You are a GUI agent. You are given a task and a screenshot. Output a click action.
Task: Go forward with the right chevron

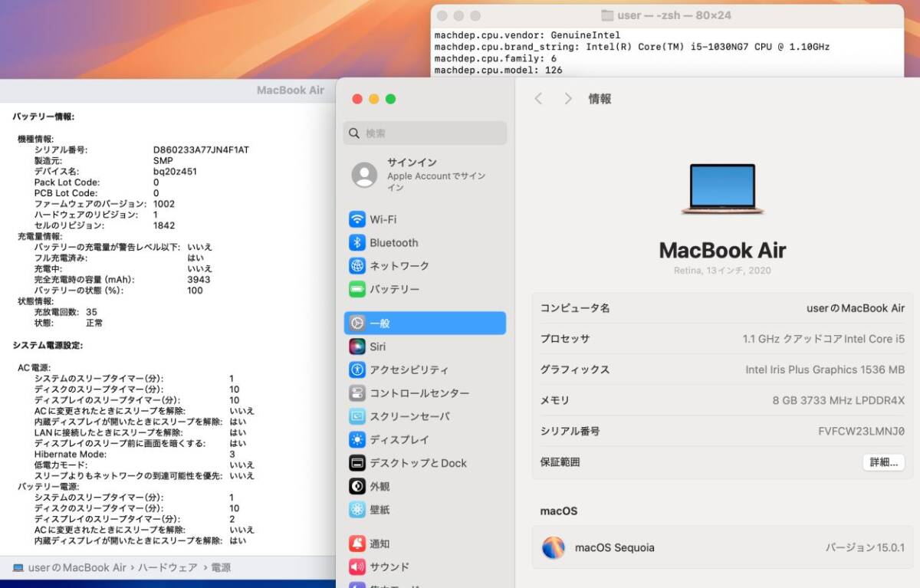[x=568, y=99]
